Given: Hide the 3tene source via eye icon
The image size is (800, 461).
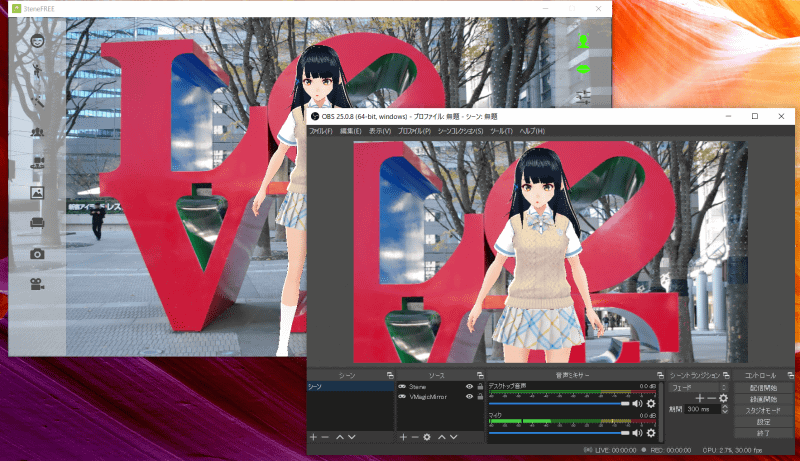Looking at the screenshot, I should tap(469, 387).
